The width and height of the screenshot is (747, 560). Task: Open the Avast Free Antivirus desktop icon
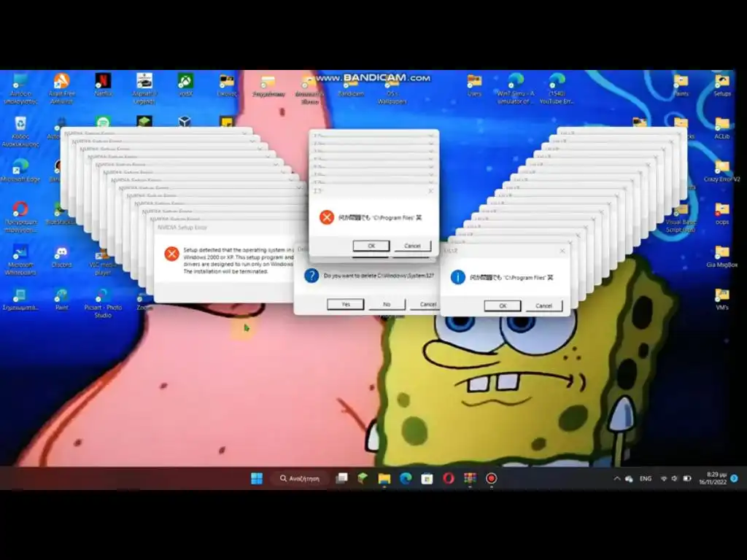[x=61, y=87]
